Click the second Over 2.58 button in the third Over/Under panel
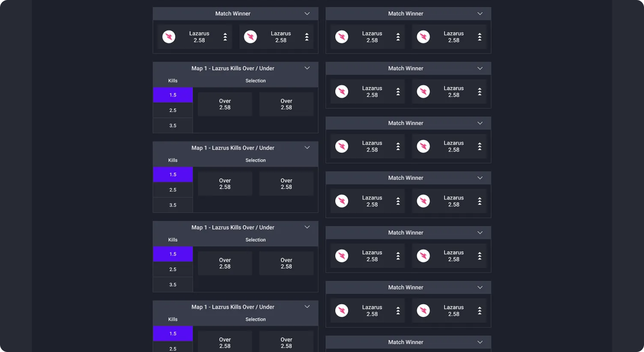 point(286,263)
